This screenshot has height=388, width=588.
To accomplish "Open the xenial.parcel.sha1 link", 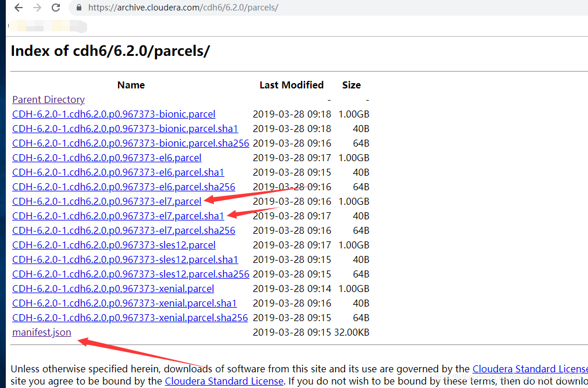I will [x=124, y=303].
